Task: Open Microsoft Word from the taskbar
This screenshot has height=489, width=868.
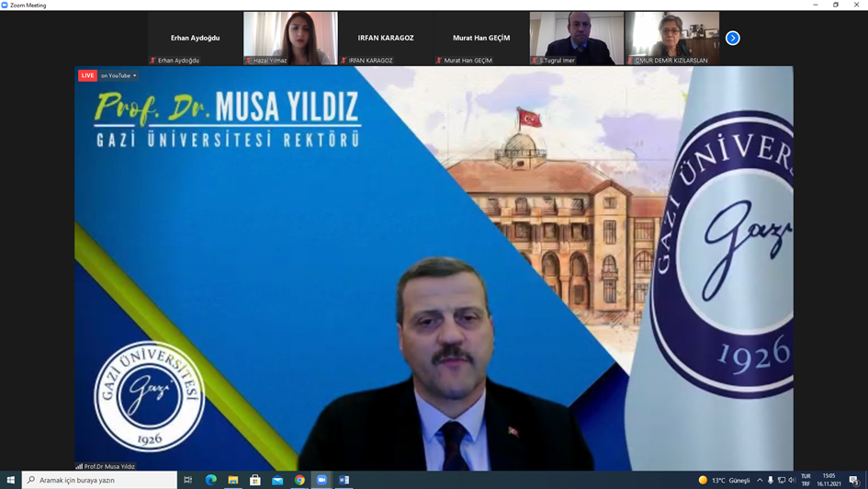Action: 344,480
